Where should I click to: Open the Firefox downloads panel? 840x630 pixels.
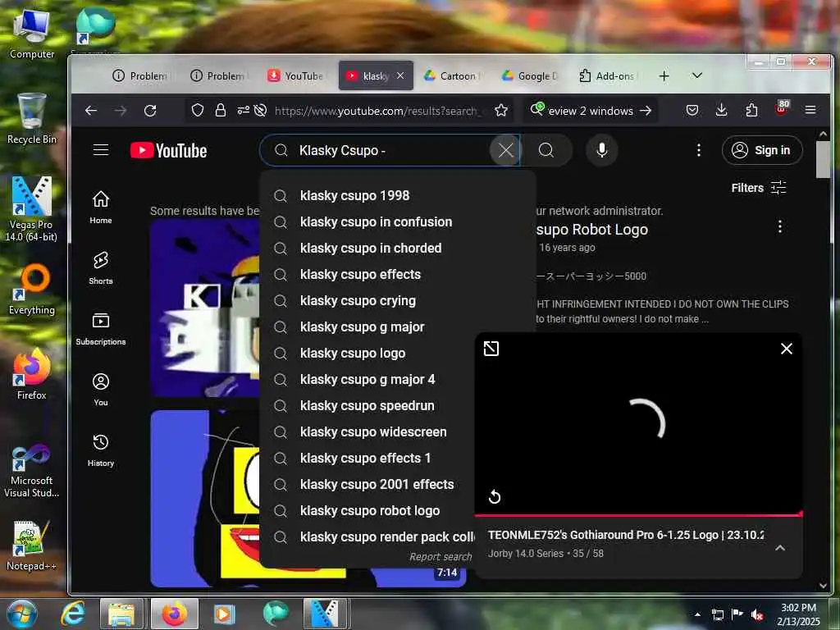pyautogui.click(x=722, y=111)
